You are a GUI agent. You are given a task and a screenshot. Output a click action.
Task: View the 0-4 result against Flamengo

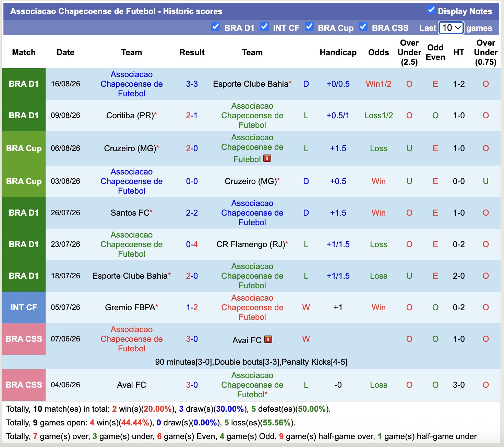[x=192, y=244]
